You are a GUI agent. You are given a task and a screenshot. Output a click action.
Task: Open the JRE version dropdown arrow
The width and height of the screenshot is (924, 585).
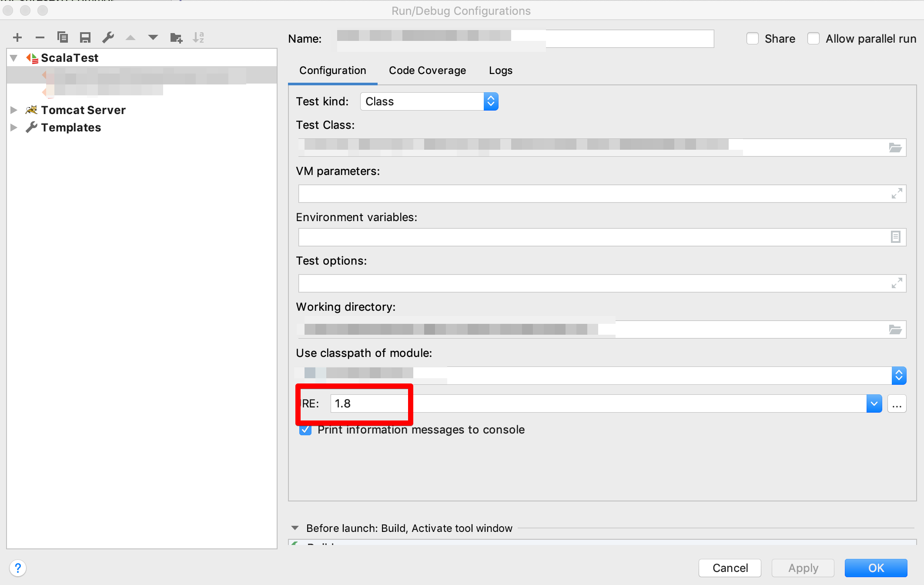874,404
